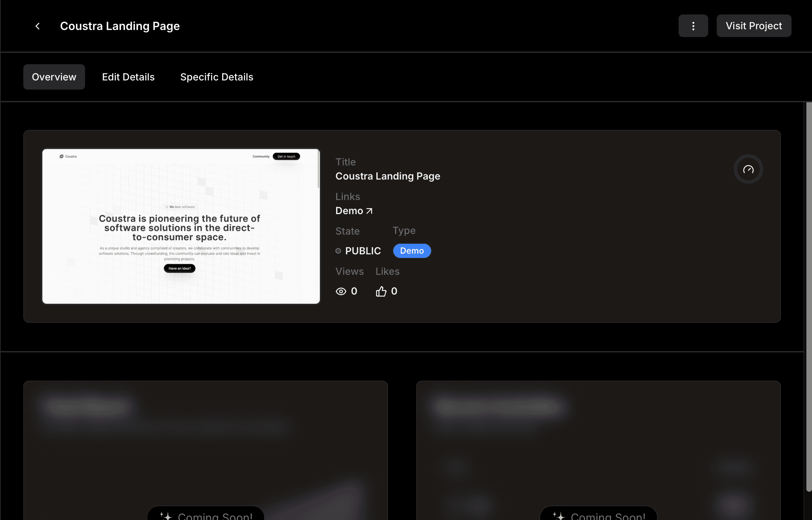Click the thumbs-up likes icon
This screenshot has height=520, width=812.
[381, 291]
